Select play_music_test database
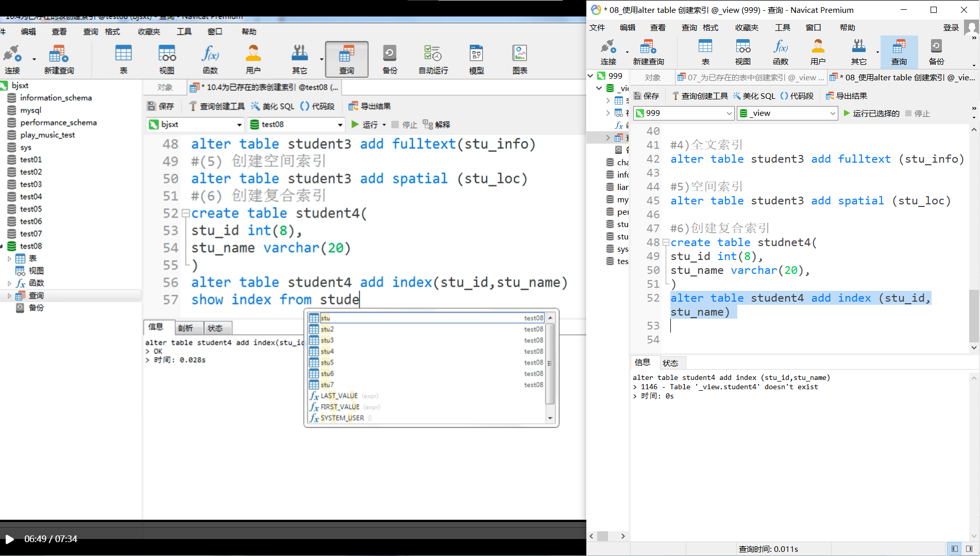Viewport: 980px width, 556px height. pos(47,135)
